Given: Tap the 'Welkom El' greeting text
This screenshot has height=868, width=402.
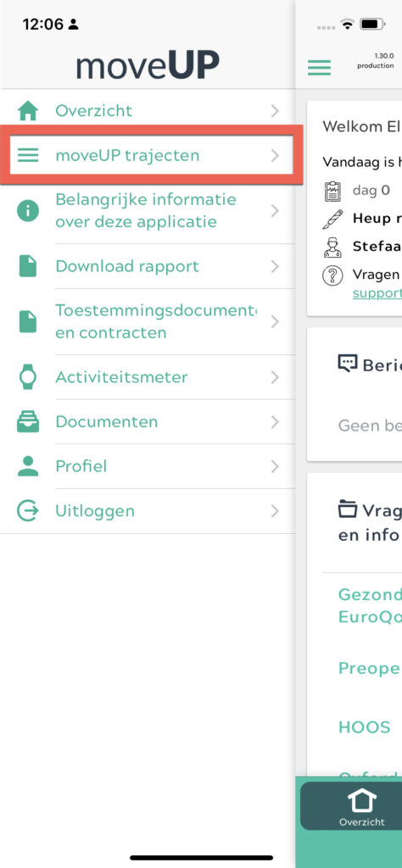Looking at the screenshot, I should (x=360, y=126).
